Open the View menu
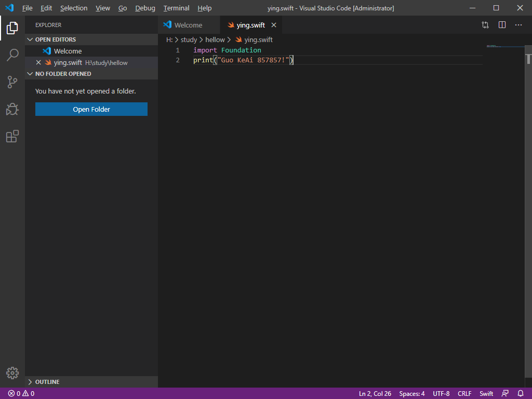The image size is (532, 399). tap(103, 8)
